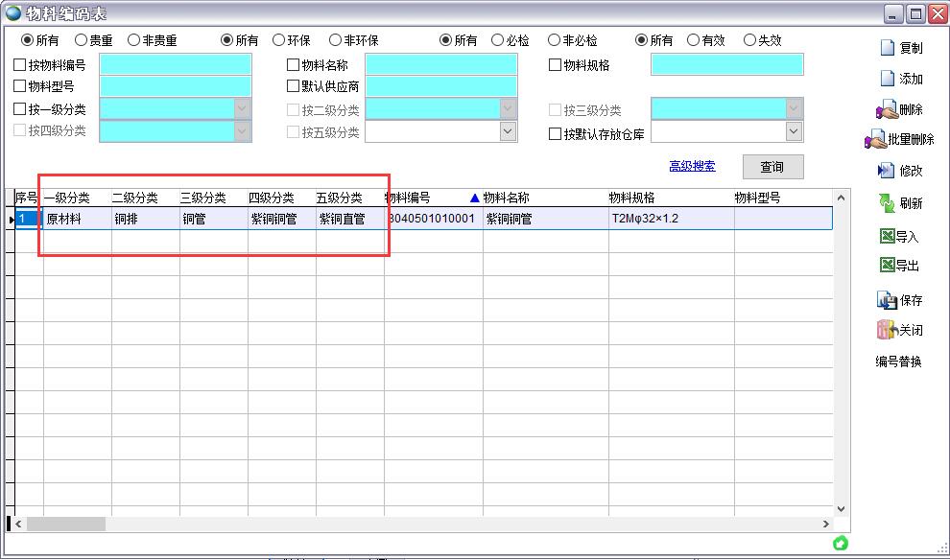This screenshot has width=950, height=560.
Task: Select the 贵重 radio button
Action: 81,40
